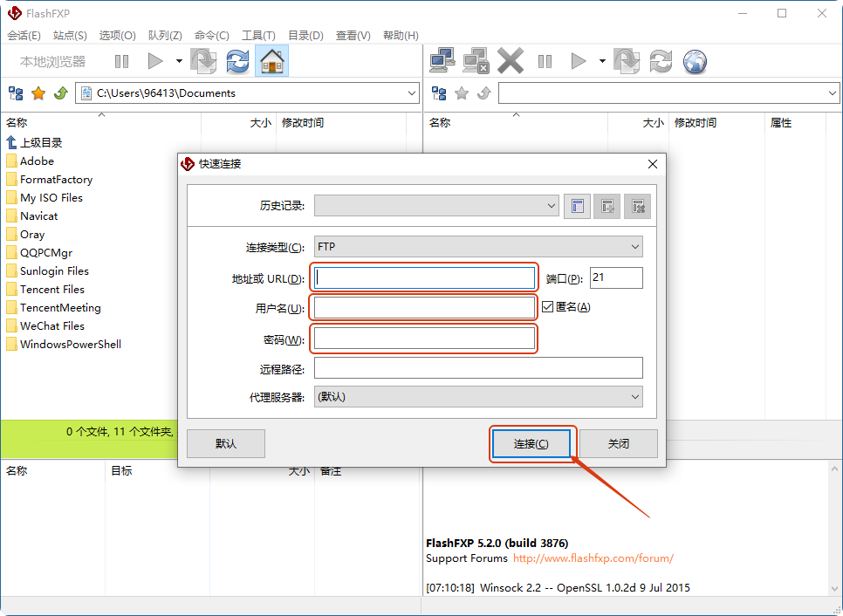
Task: Click remote favorites star icon
Action: point(462,93)
